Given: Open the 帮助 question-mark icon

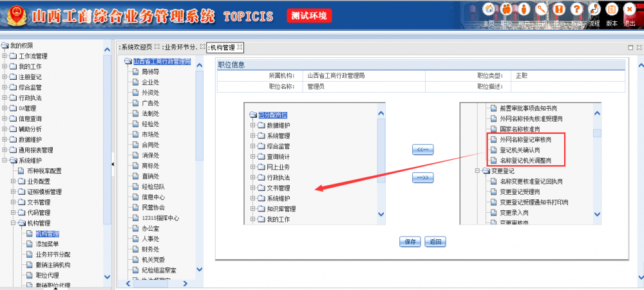Looking at the screenshot, I should pyautogui.click(x=577, y=10).
